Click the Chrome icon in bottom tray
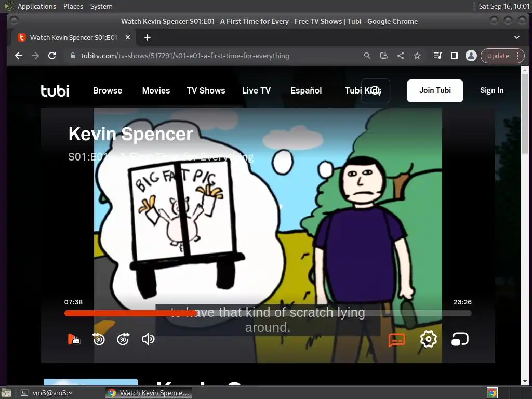 [492, 393]
